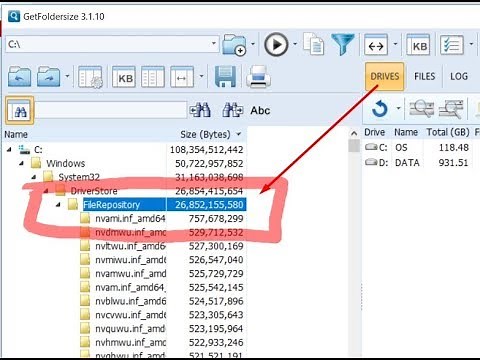This screenshot has width=480, height=360.
Task: Click the blue refresh drives icon
Action: (x=380, y=109)
